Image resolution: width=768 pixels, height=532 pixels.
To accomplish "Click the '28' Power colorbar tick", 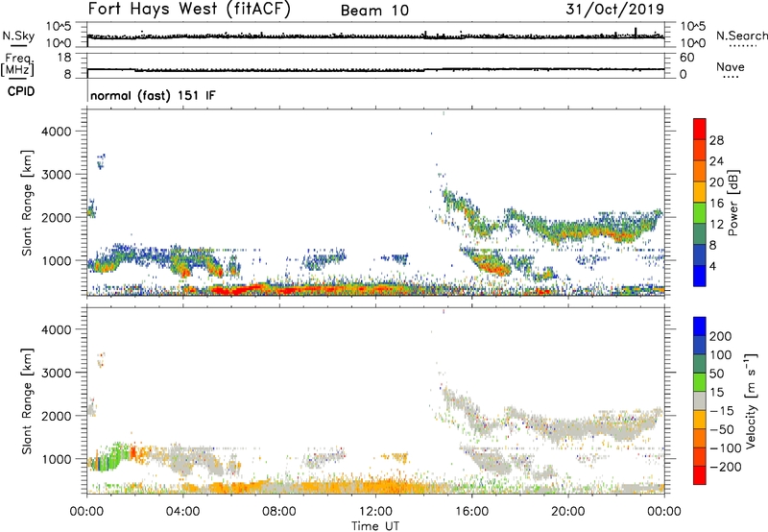I will tap(716, 140).
